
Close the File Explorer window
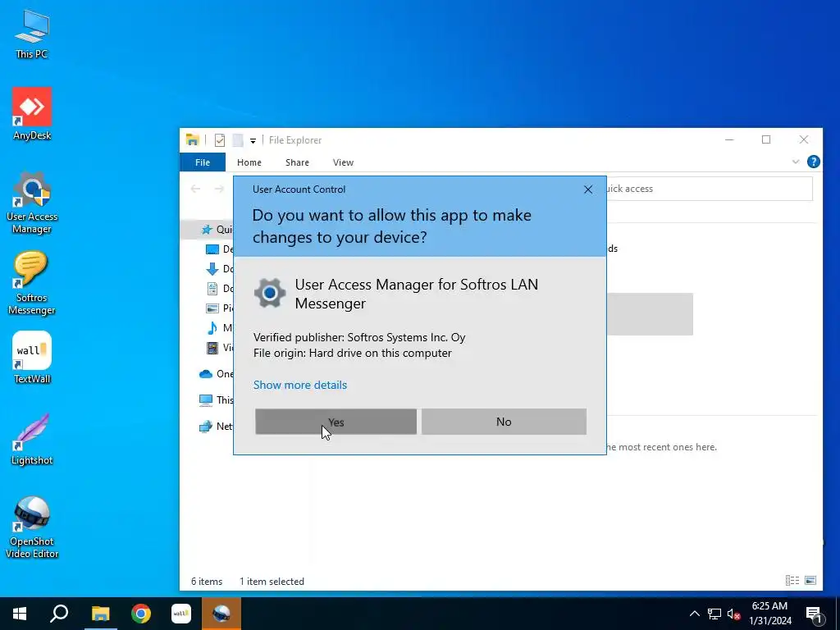pyautogui.click(x=804, y=139)
